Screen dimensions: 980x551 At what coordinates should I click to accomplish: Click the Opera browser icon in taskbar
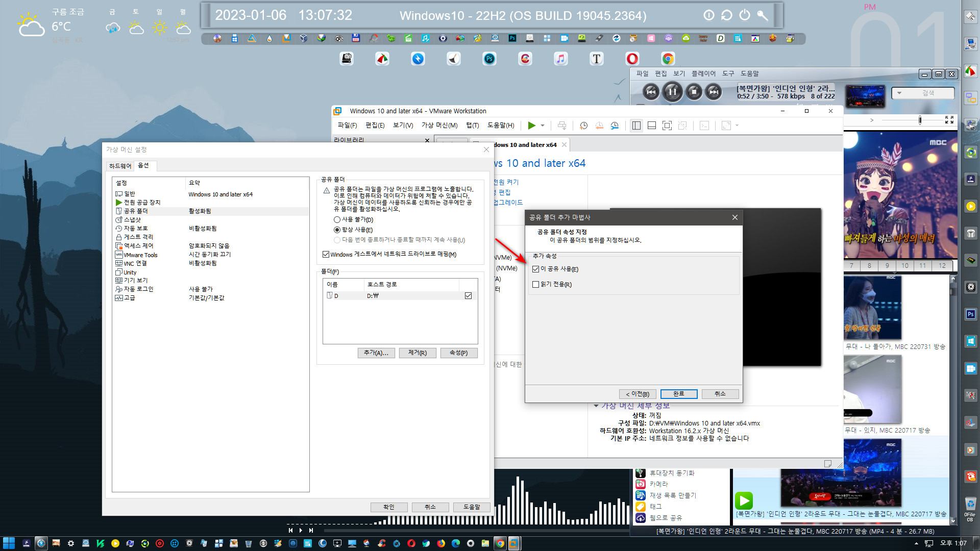click(411, 543)
